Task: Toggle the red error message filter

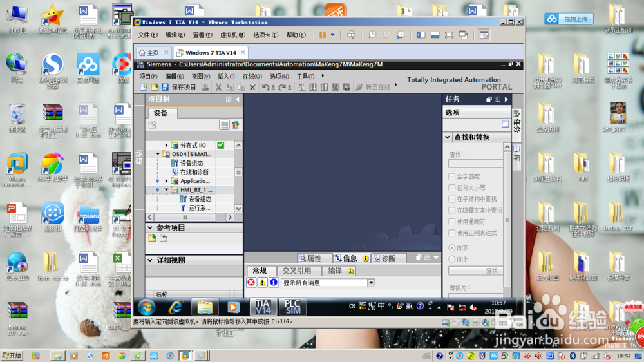Action: coord(251,283)
